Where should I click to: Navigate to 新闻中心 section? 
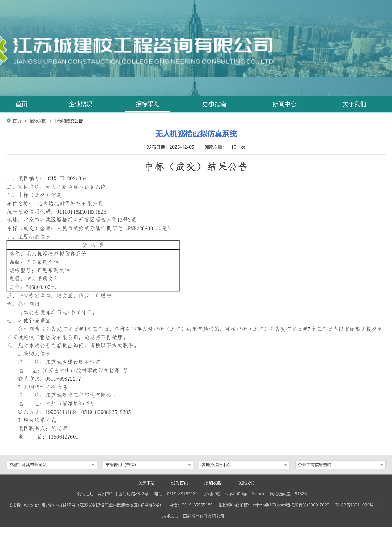pyautogui.click(x=284, y=104)
